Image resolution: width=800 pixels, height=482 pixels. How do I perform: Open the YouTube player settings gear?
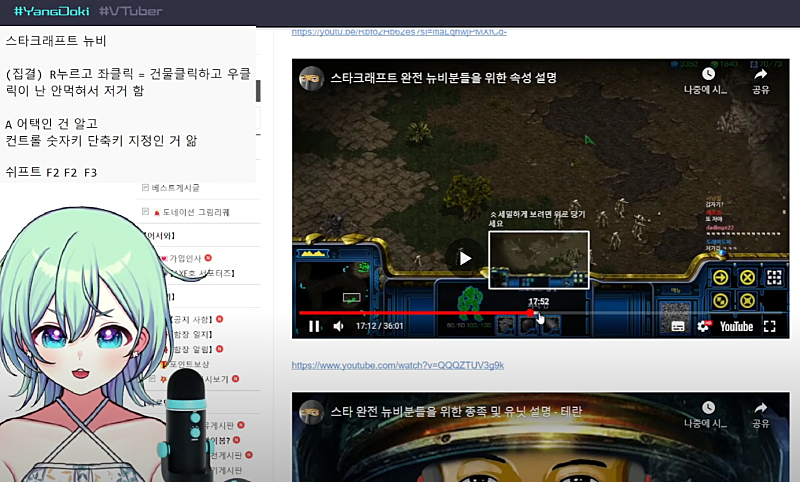point(703,326)
